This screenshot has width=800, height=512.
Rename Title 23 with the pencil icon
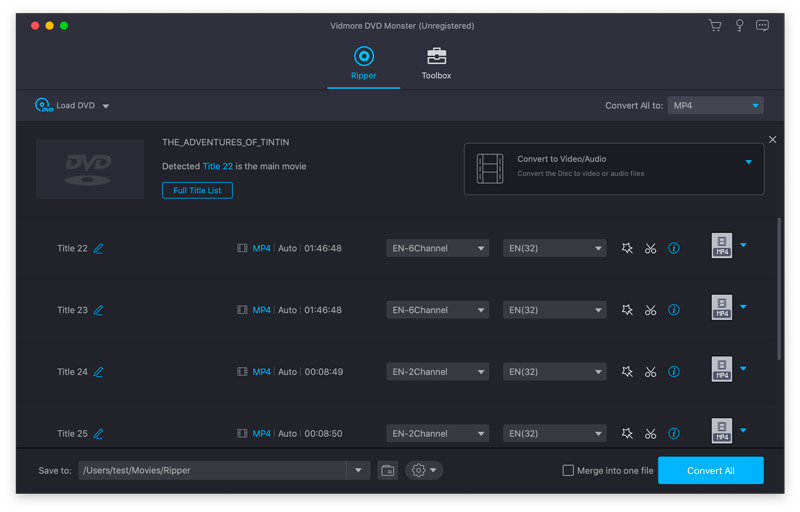(x=98, y=310)
